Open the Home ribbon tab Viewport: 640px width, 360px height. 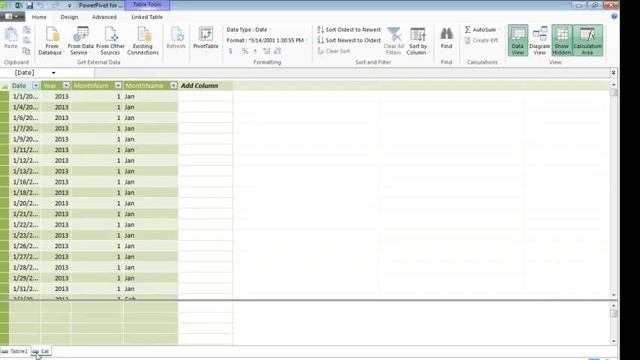[39, 17]
